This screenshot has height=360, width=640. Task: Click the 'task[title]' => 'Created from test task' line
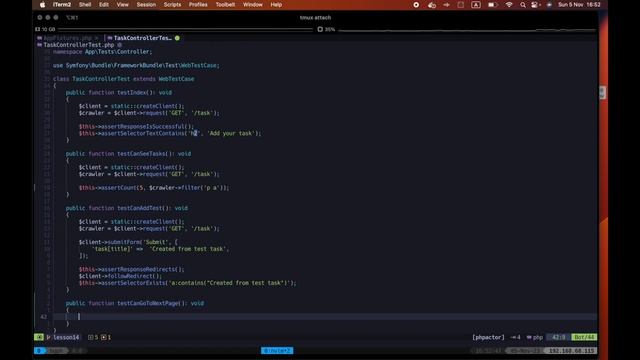point(160,249)
